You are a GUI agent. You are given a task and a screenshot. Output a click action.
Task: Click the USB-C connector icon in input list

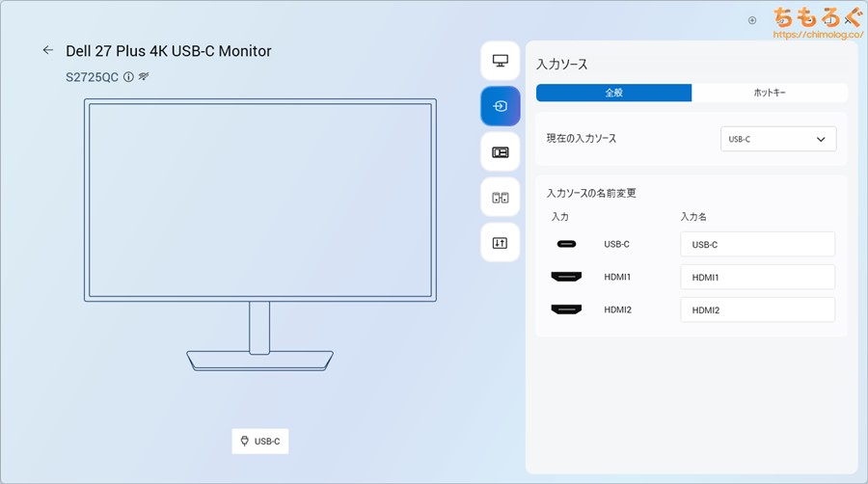(566, 245)
